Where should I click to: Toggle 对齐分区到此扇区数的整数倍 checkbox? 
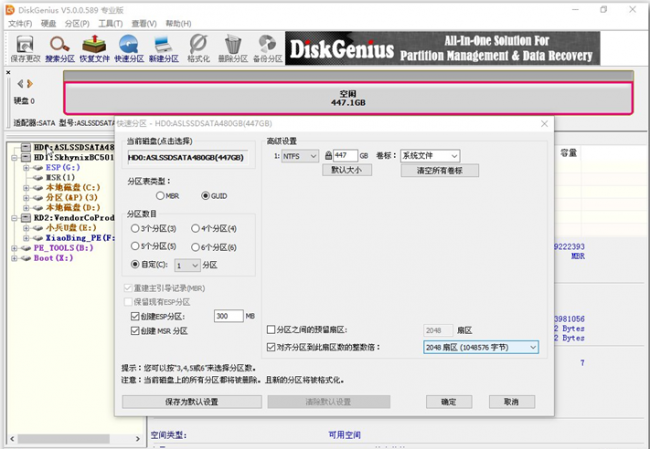[x=271, y=347]
